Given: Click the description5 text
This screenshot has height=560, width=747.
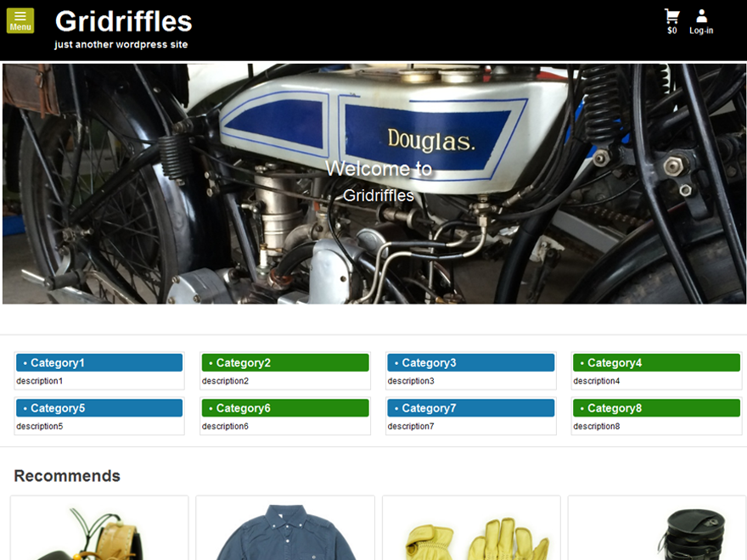Looking at the screenshot, I should (x=40, y=426).
